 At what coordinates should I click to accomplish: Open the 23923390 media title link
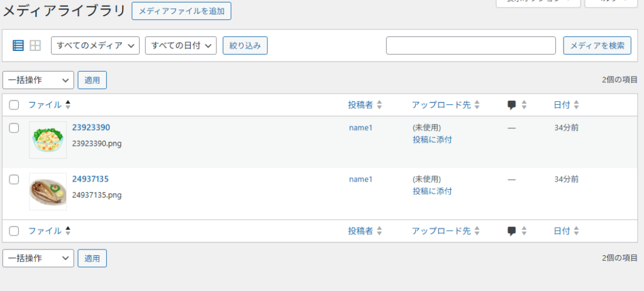[91, 128]
